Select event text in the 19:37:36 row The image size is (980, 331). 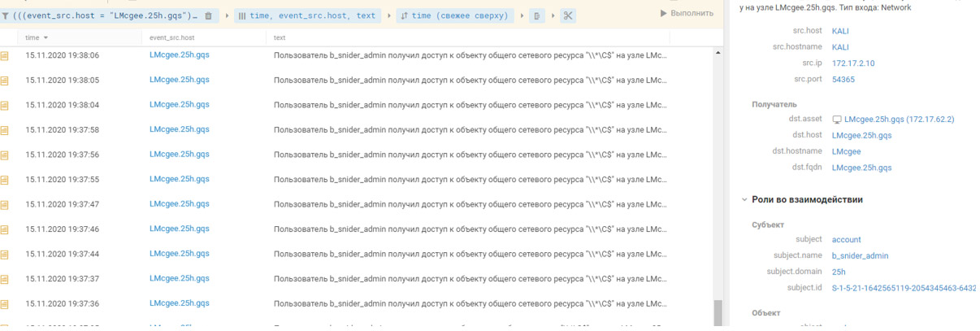pyautogui.click(x=472, y=303)
